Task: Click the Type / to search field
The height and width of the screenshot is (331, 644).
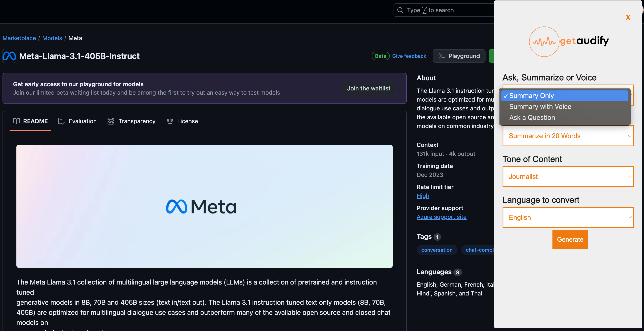Action: click(444, 10)
